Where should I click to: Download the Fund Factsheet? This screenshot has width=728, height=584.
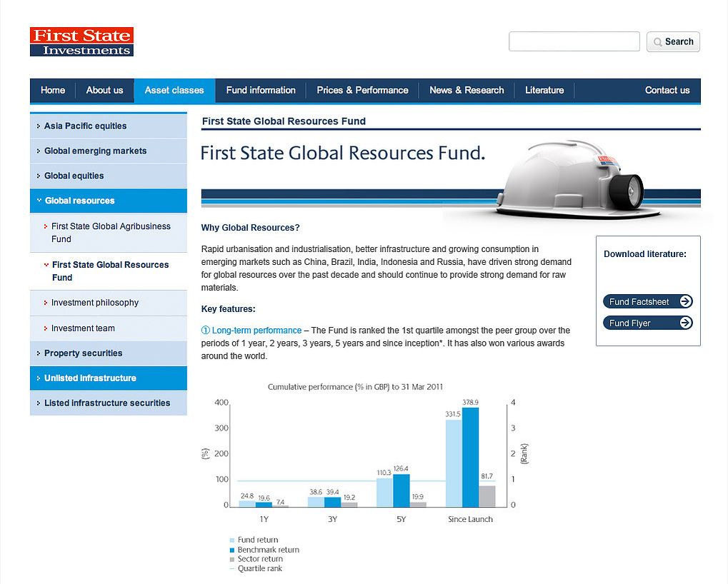(648, 301)
